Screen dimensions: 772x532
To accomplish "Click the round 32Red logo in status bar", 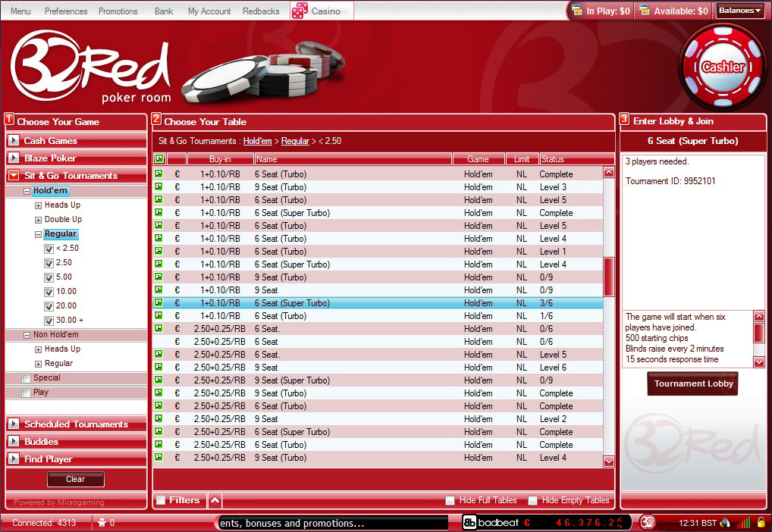I will (648, 522).
